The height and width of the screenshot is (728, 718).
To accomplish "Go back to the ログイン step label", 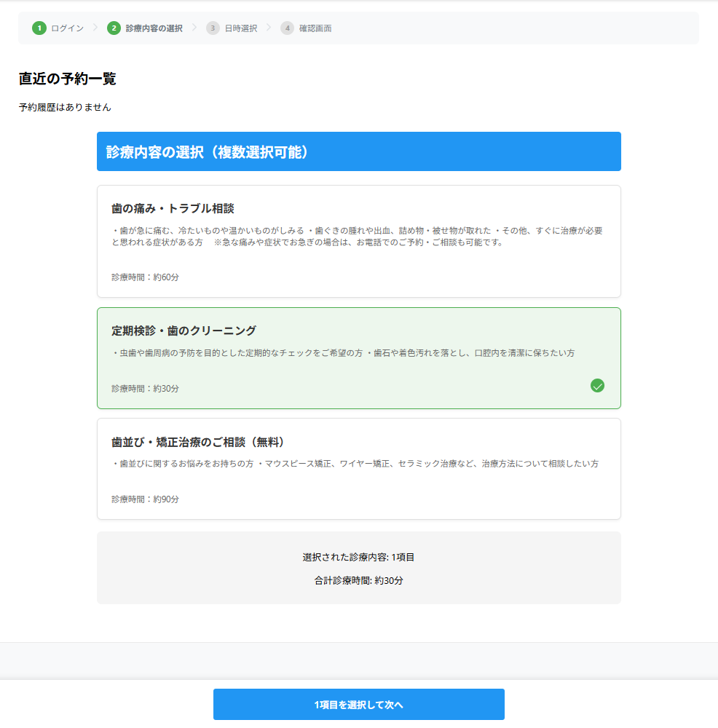I will click(x=68, y=28).
